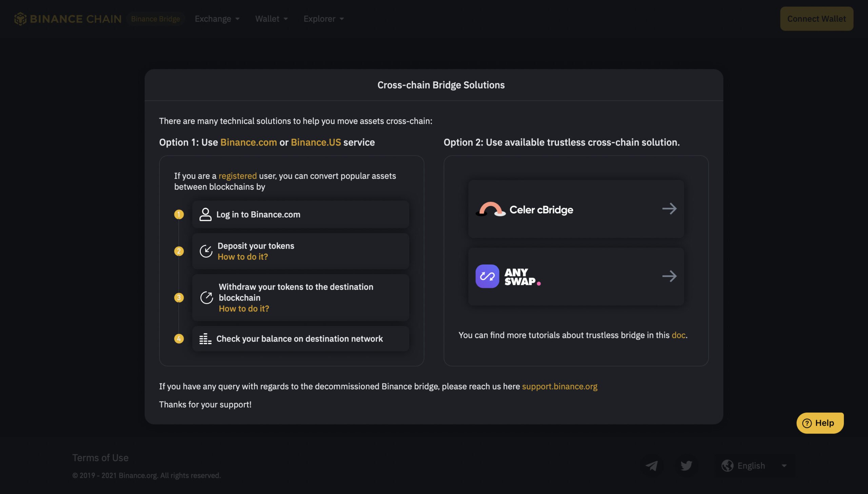Click 'Deposit your tokens' step text
The width and height of the screenshot is (868, 494).
pyautogui.click(x=256, y=246)
